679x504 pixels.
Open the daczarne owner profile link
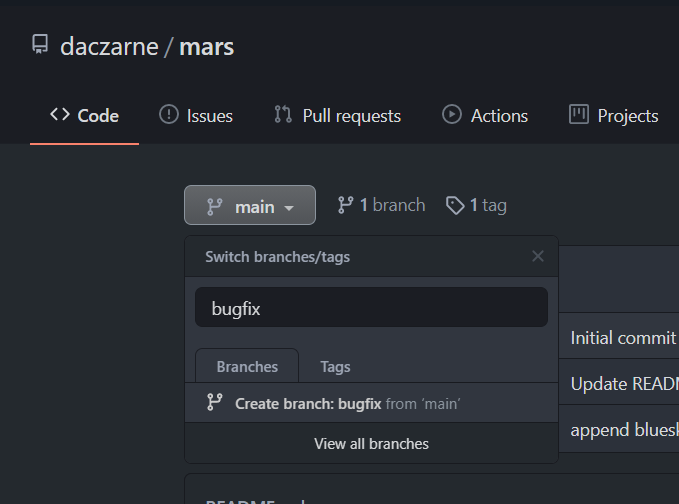(x=107, y=46)
